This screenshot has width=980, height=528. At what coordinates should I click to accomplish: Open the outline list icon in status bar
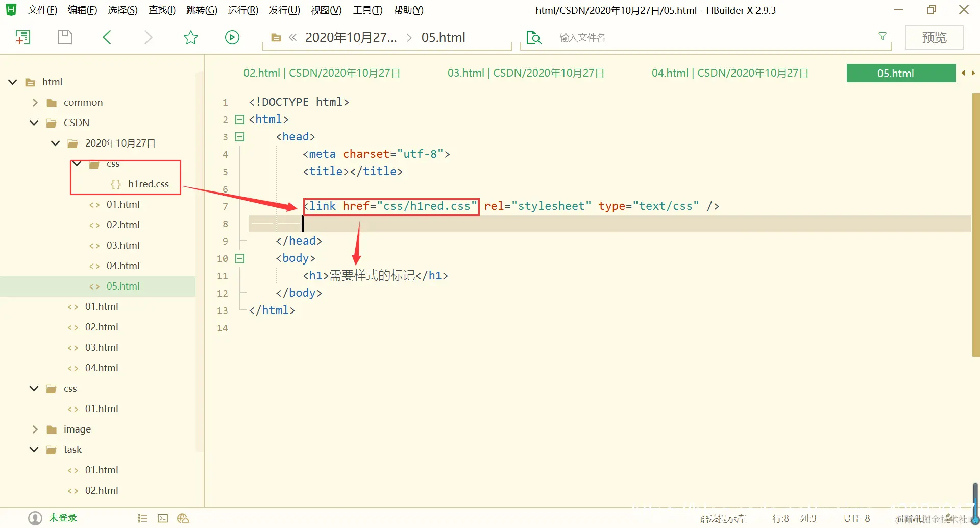tap(142, 518)
